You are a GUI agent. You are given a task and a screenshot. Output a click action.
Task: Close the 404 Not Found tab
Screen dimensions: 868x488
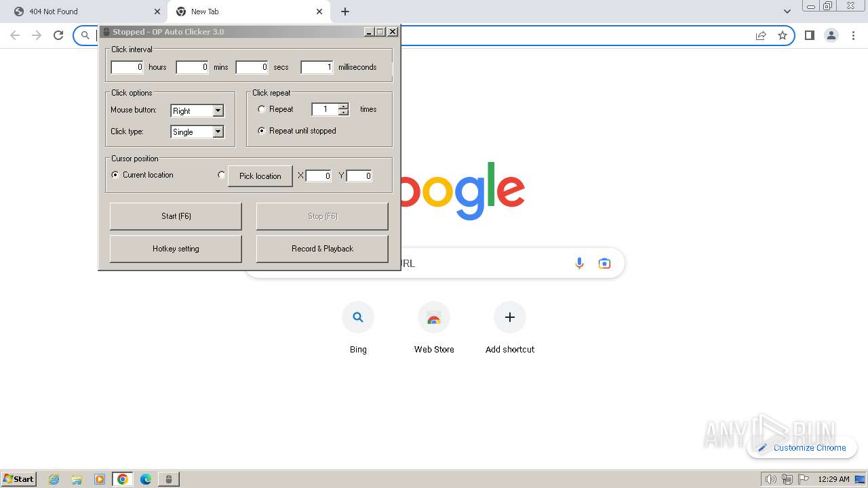tap(157, 12)
